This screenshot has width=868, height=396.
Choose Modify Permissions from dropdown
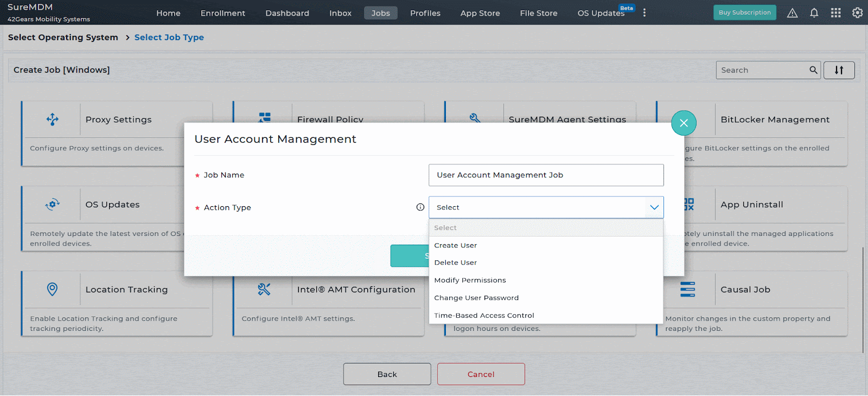(x=546, y=280)
